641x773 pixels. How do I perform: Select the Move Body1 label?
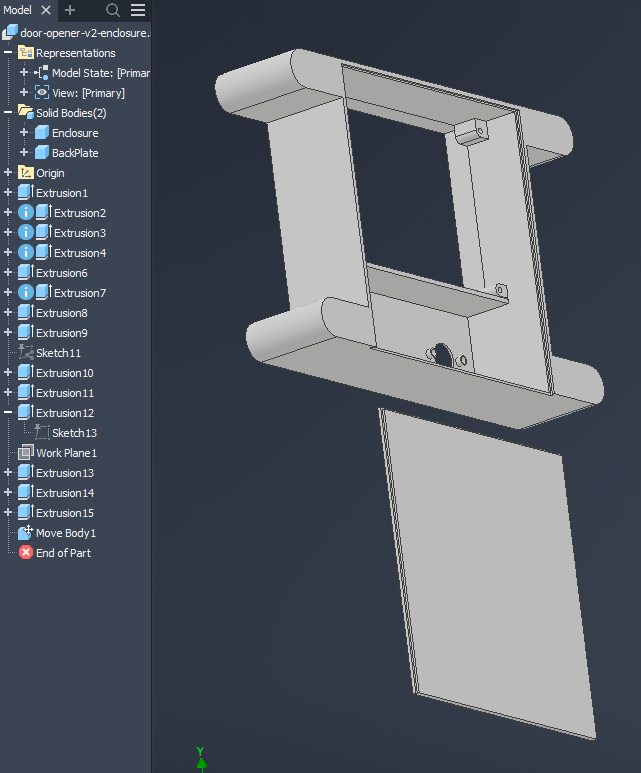66,533
